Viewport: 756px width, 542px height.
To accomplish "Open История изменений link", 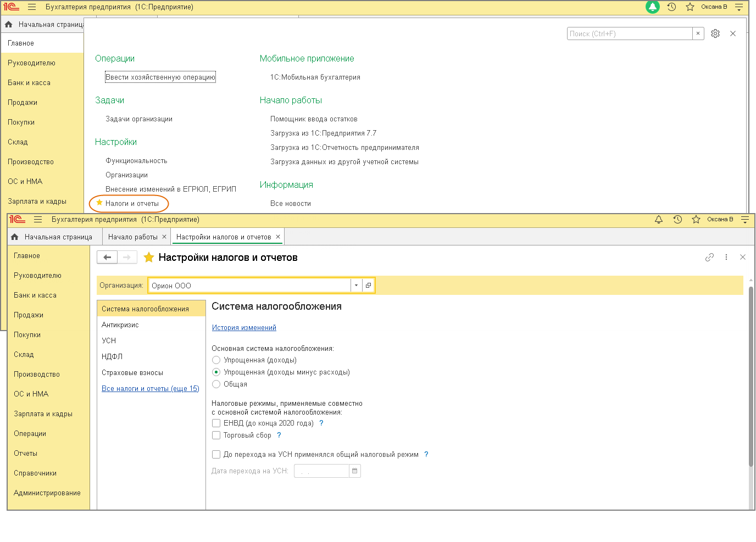I will (244, 328).
